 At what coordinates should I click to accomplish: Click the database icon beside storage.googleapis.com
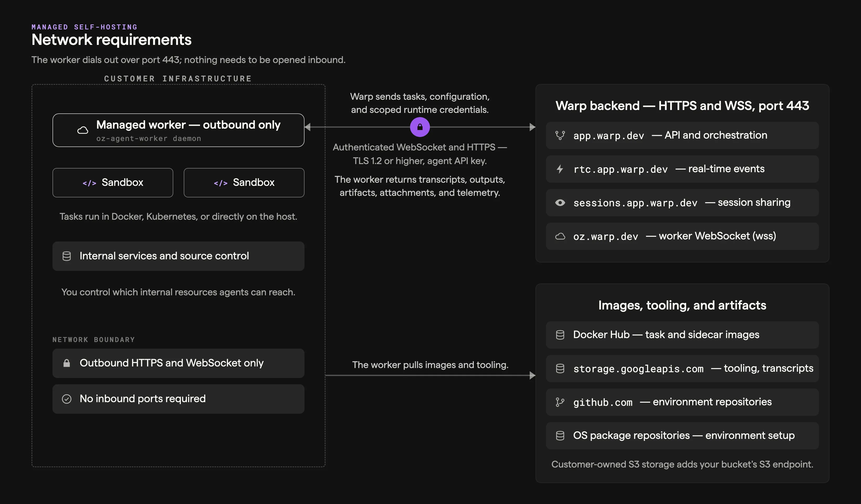point(560,368)
